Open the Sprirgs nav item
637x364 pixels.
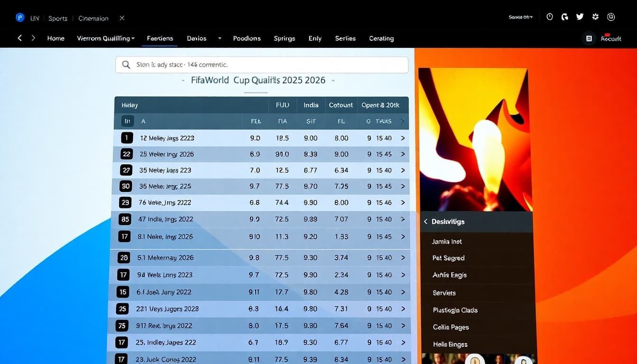[x=284, y=38]
